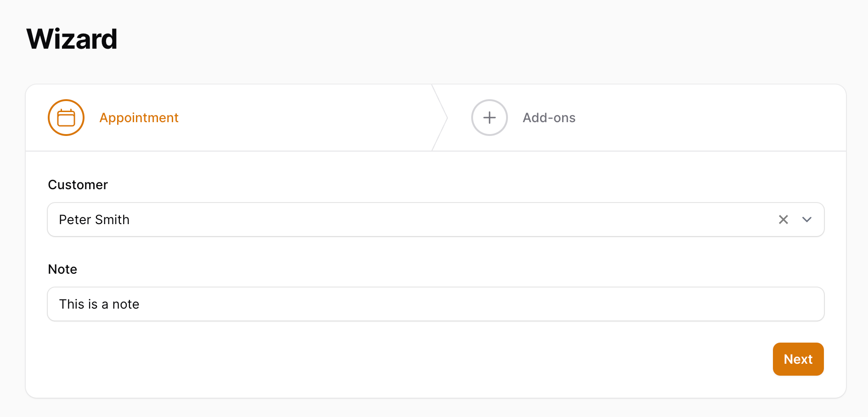Viewport: 868px width, 417px height.
Task: Click the Note section label
Action: 62,269
